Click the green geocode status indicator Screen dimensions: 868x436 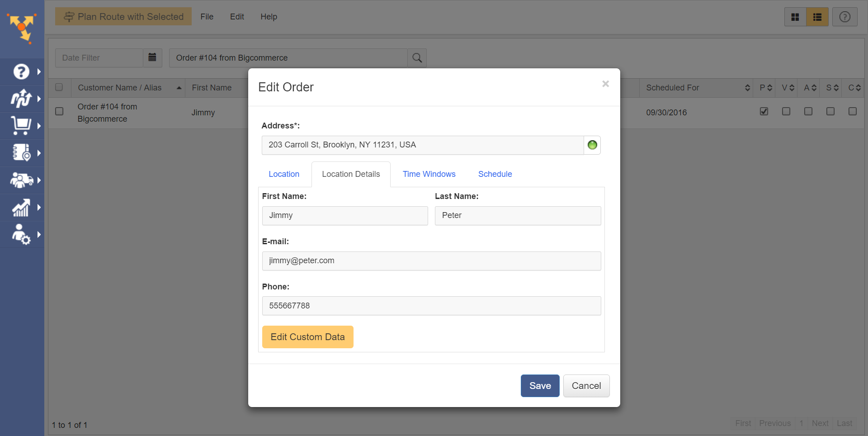592,145
